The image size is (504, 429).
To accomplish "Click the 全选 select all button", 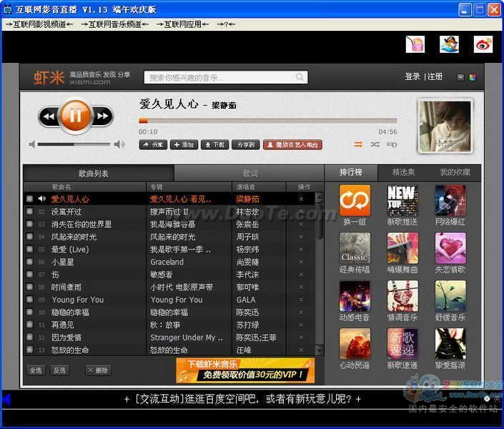I will point(36,370).
